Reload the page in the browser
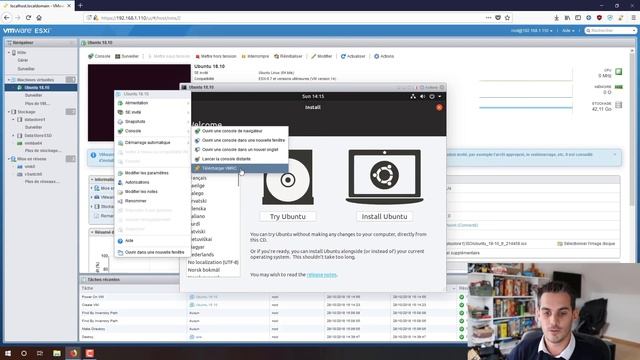The width and height of the screenshot is (640, 360). tap(28, 18)
